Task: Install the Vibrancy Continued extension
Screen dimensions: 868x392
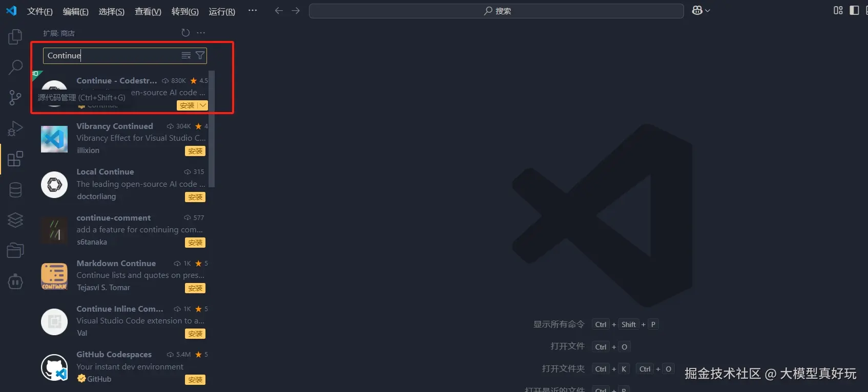Action: click(x=195, y=151)
